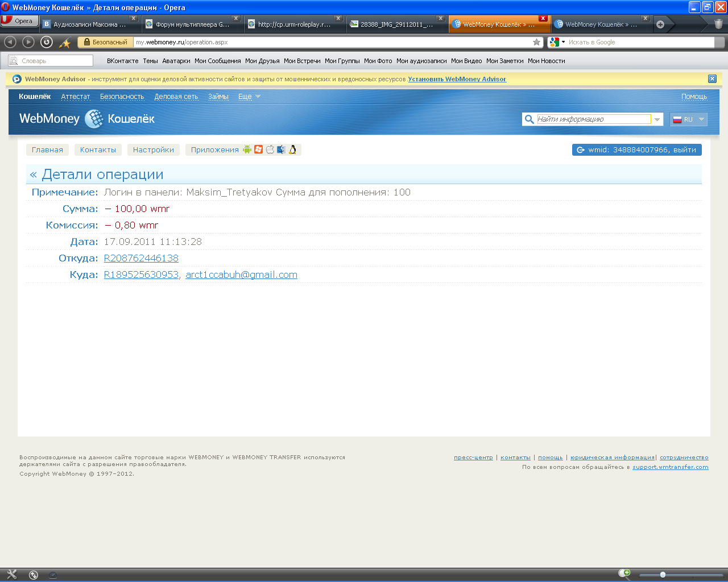Open Деловая сеть navigation item
Screen dimensions: 728x582
click(176, 97)
